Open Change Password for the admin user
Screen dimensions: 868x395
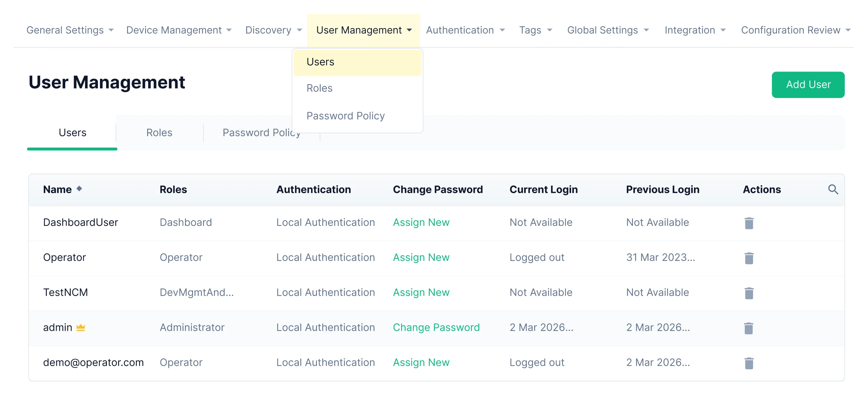436,327
